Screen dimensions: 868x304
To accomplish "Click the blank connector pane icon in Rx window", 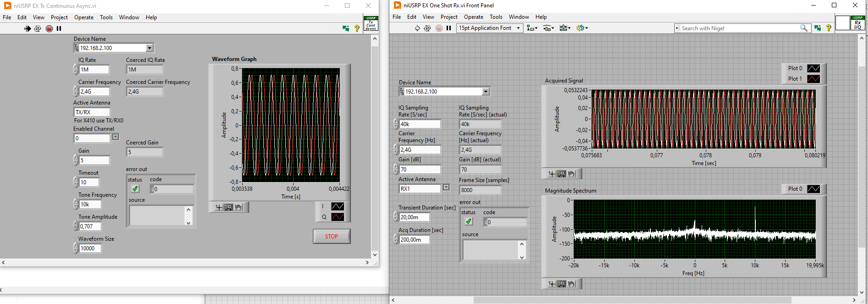I will click(843, 23).
